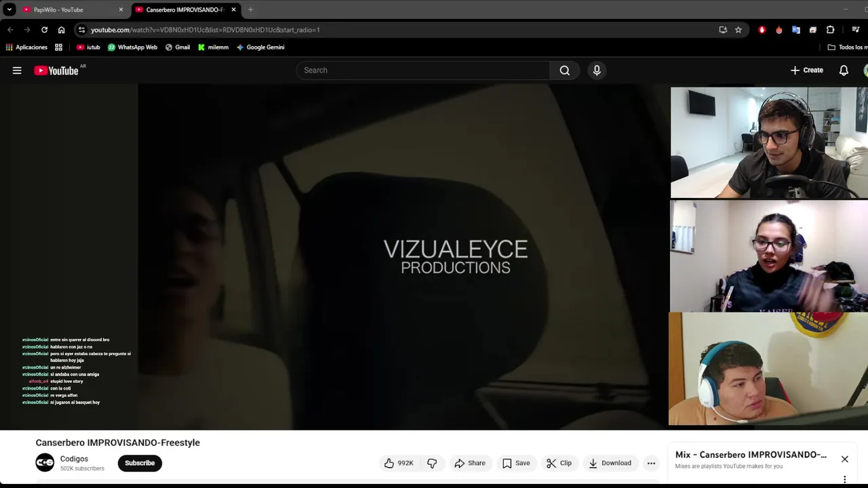
Task: Open the Extensions puzzle menu
Action: point(830,30)
